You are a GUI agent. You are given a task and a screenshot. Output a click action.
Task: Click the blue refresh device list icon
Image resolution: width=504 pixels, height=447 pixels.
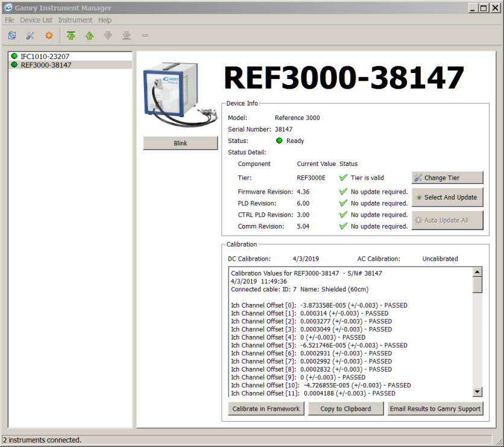12,36
